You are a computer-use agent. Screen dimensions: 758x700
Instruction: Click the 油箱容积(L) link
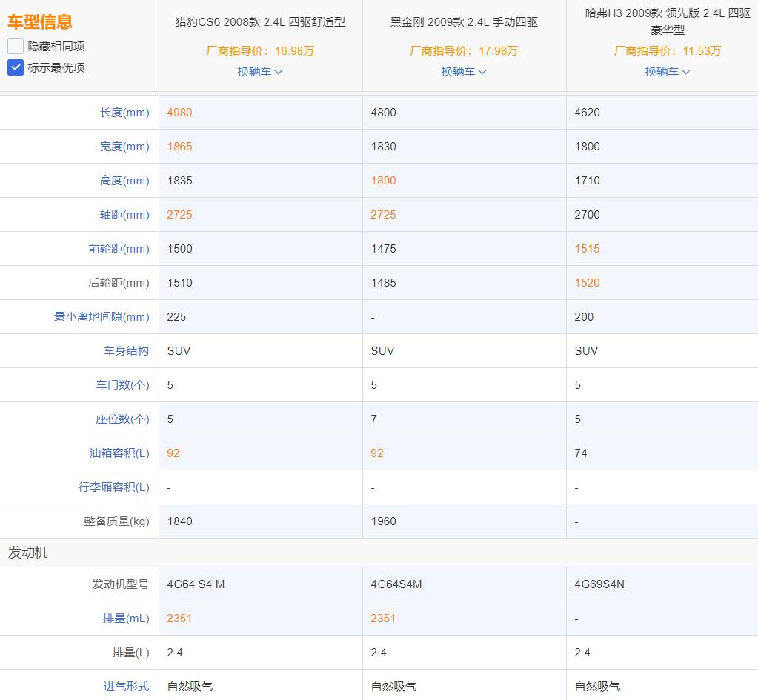pos(120,453)
